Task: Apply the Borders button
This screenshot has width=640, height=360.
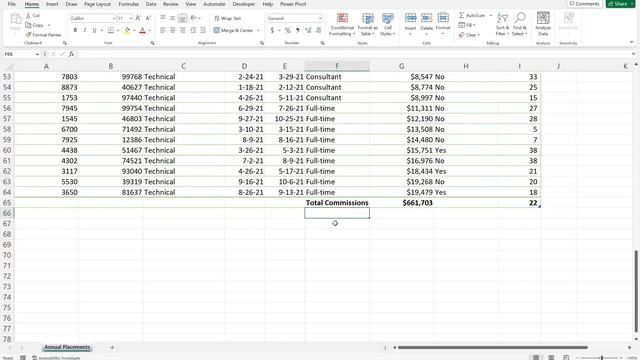Action: (111, 31)
